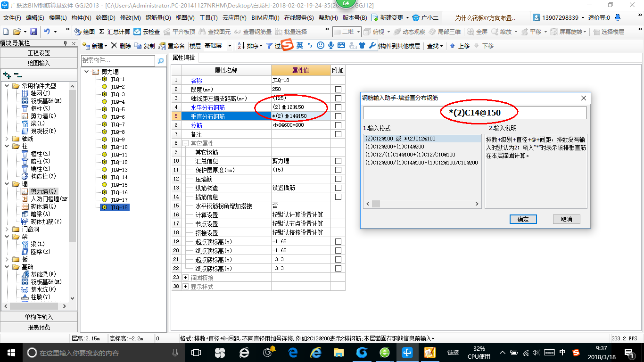This screenshot has width=644, height=362.
Task: Open the 单构件输入 navigator section
Action: 39,317
